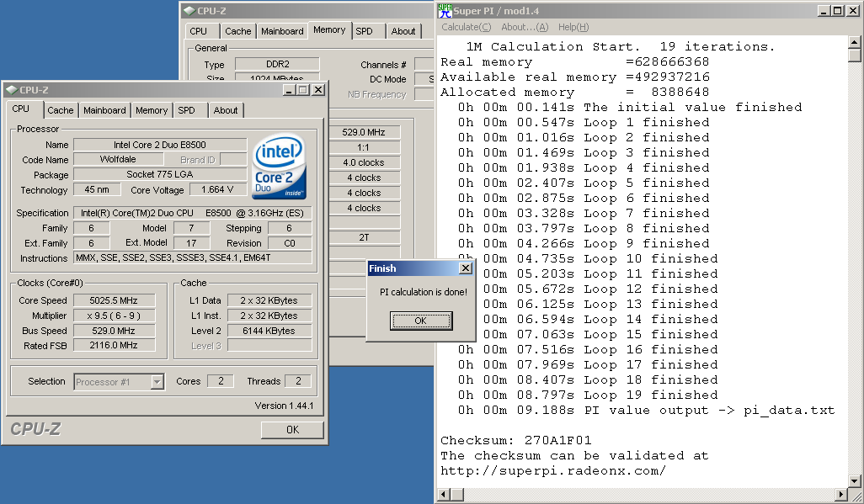The height and width of the screenshot is (504, 864).
Task: Click the Super PI vertical scrollbar thumb
Action: pos(854,55)
